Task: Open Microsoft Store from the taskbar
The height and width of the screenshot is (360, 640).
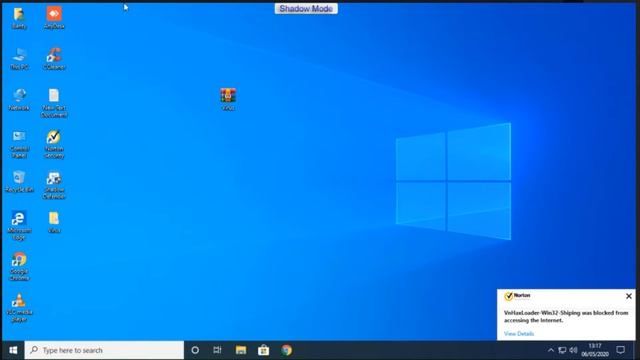Action: [264, 350]
